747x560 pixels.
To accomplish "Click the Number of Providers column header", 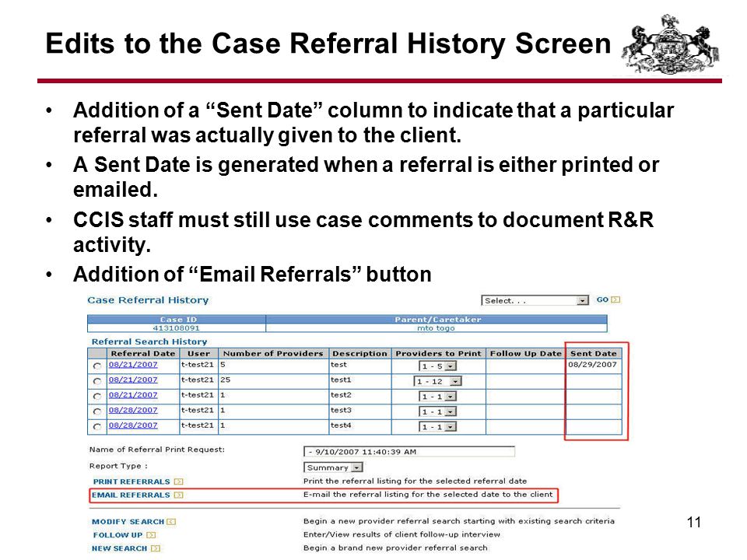I will [x=273, y=353].
